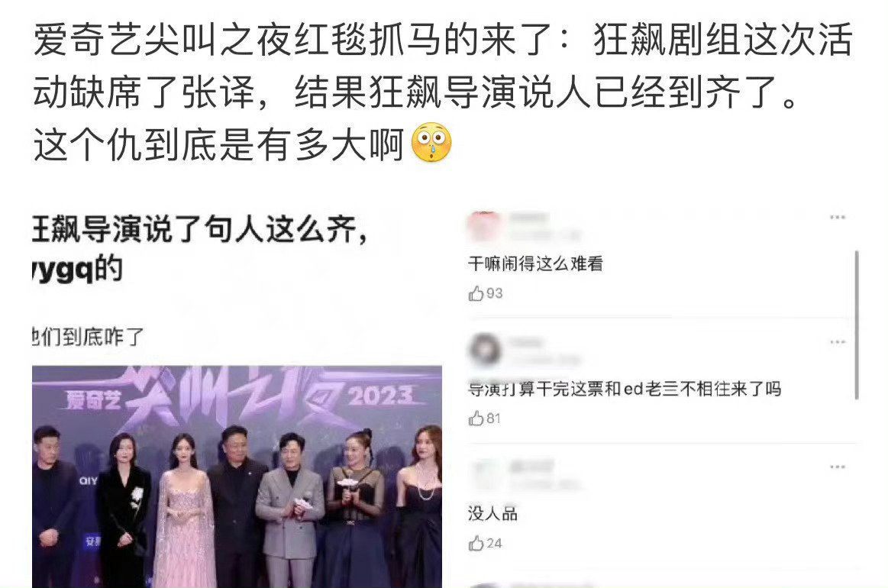Click the main post text about 张译缺席
Viewport: 888px width, 588px height.
pyautogui.click(x=443, y=92)
